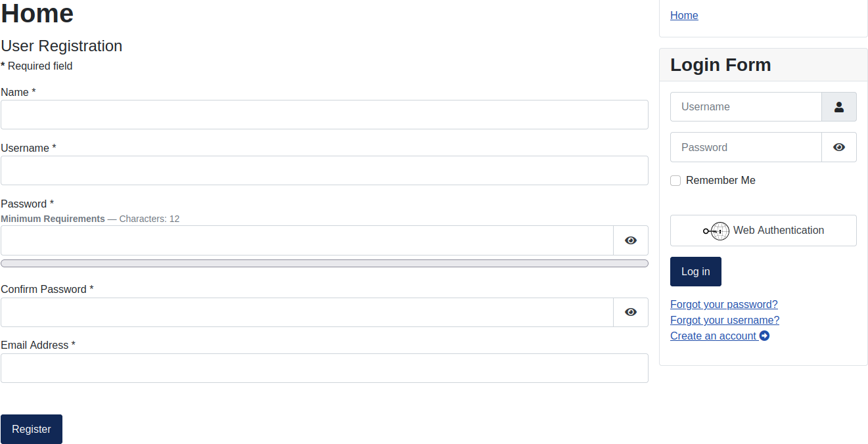Enable the Remember Me checkbox
Viewport: 868px width, 444px height.
pyautogui.click(x=675, y=180)
